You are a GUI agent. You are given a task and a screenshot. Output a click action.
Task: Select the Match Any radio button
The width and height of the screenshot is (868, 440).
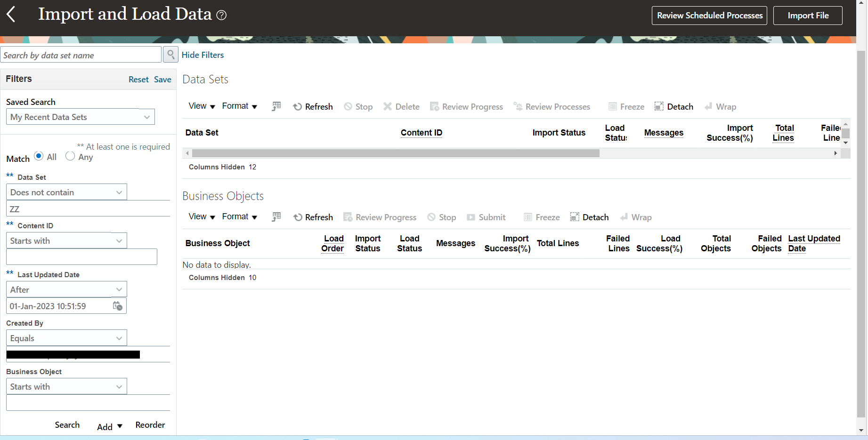coord(70,156)
